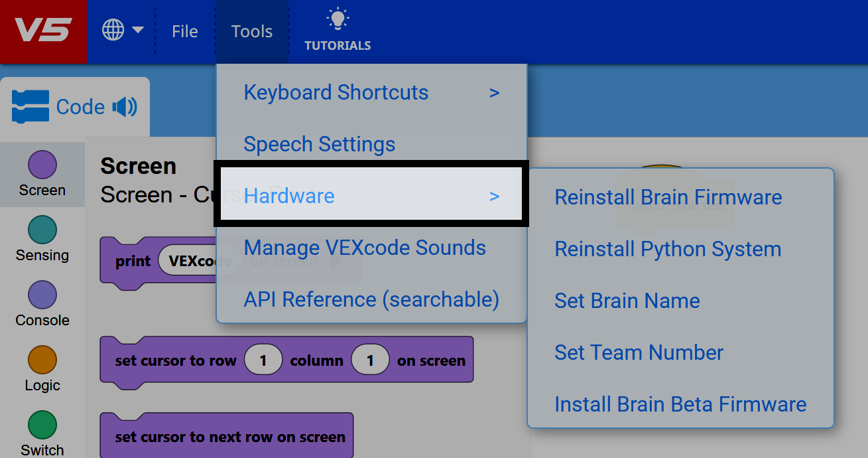The image size is (868, 458).
Task: Switch to the Code tab
Action: (80, 107)
